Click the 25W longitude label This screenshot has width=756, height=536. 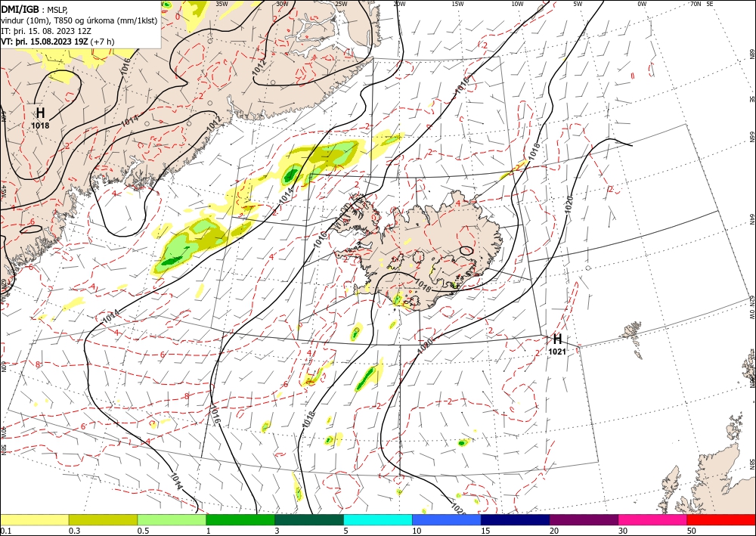pyautogui.click(x=342, y=3)
